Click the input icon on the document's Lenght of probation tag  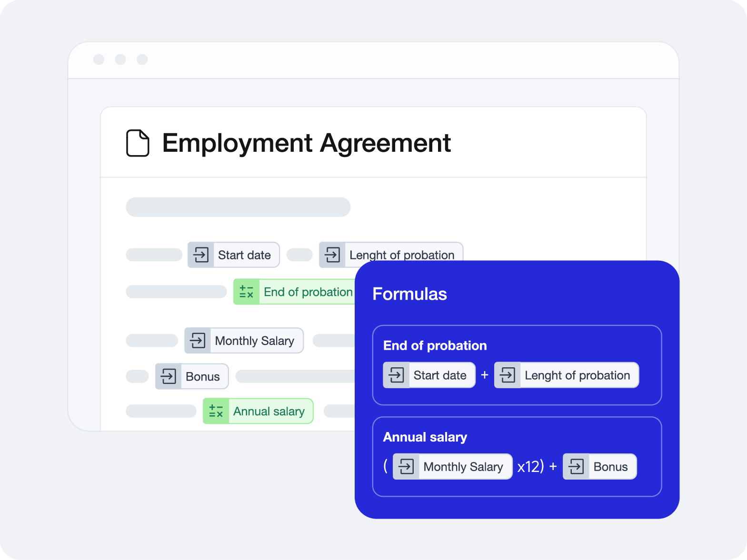[332, 255]
